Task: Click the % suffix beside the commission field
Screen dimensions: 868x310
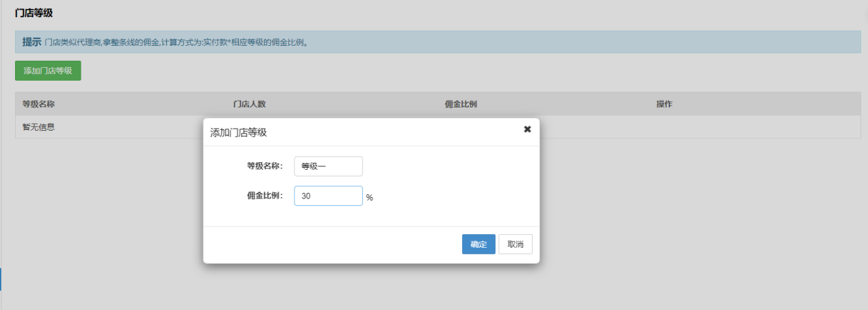Action: [370, 197]
